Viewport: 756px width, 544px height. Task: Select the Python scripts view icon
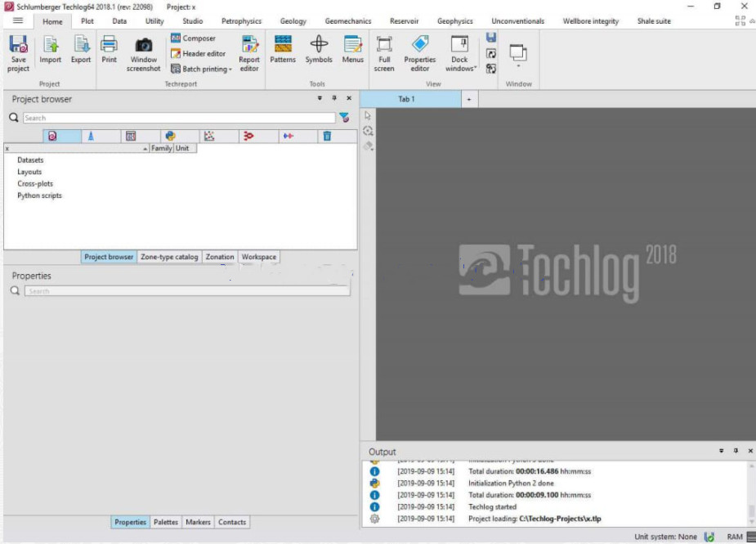[x=170, y=136]
